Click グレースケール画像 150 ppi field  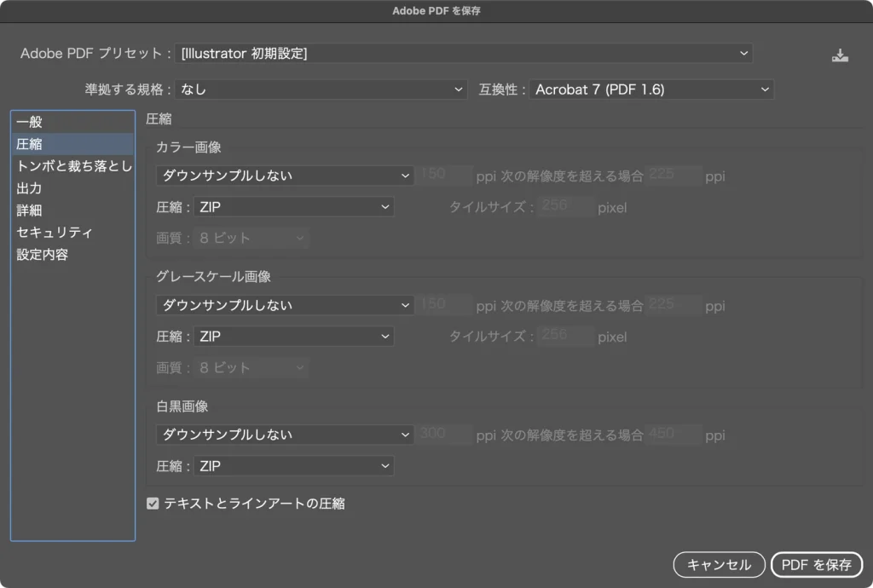444,305
